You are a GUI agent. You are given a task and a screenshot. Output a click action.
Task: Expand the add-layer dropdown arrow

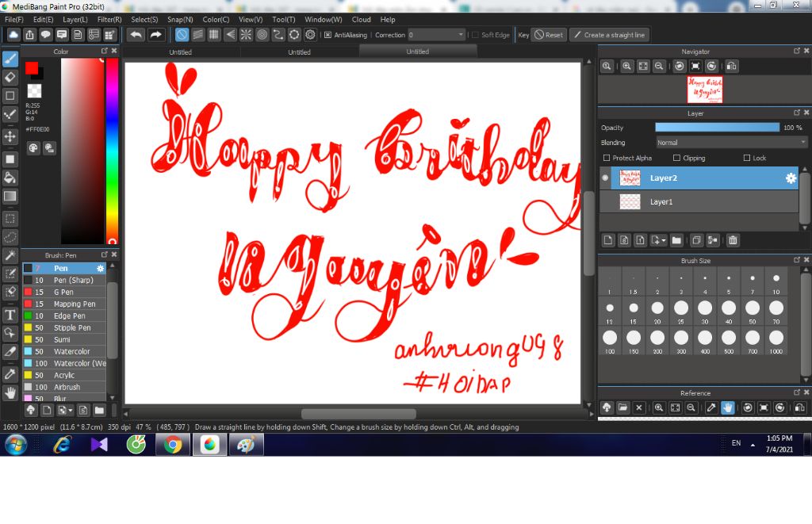pos(664,240)
